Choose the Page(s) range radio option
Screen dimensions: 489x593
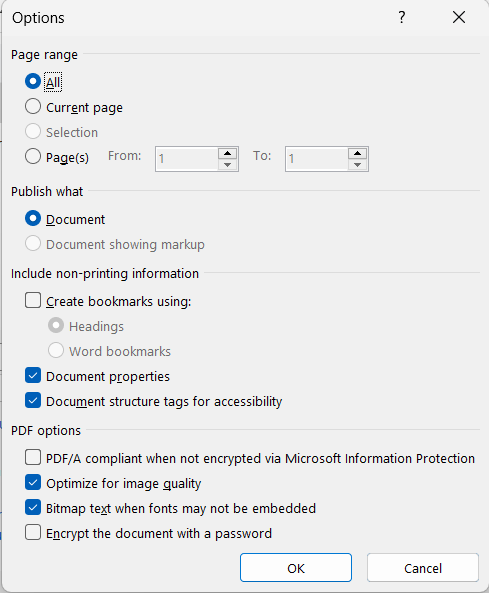click(x=33, y=156)
